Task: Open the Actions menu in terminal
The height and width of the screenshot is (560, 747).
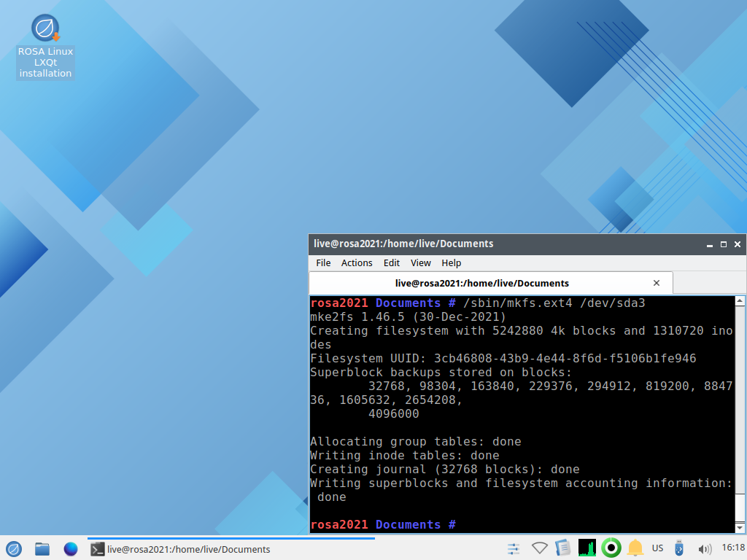Action: pos(357,262)
